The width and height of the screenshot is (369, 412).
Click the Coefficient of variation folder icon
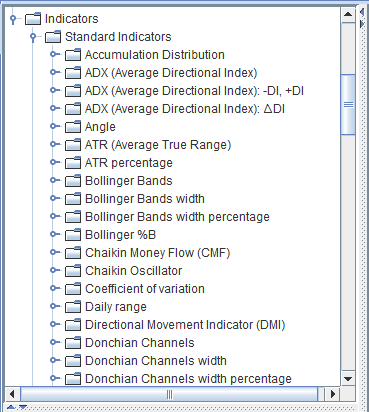point(73,289)
